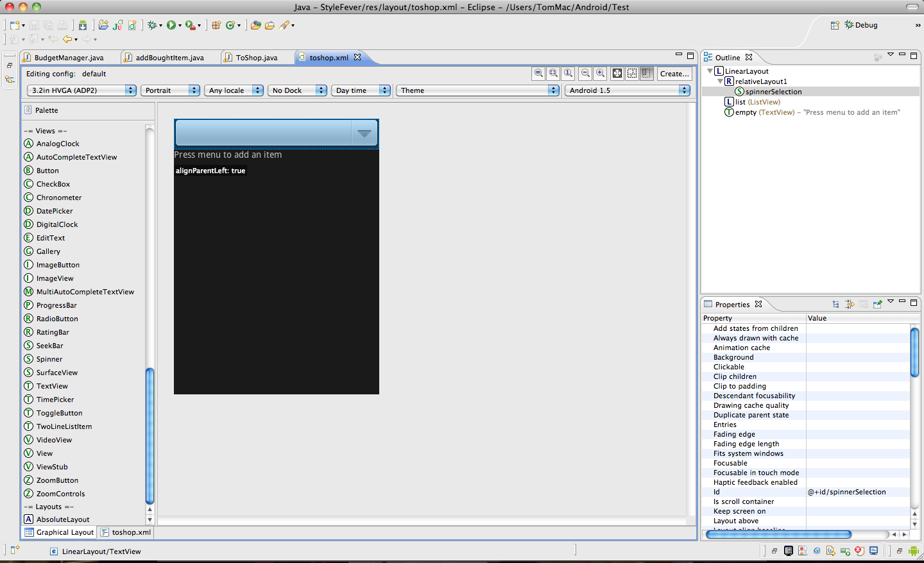Image resolution: width=924 pixels, height=563 pixels.
Task: Click the Back navigation yellow arrow
Action: 67,39
